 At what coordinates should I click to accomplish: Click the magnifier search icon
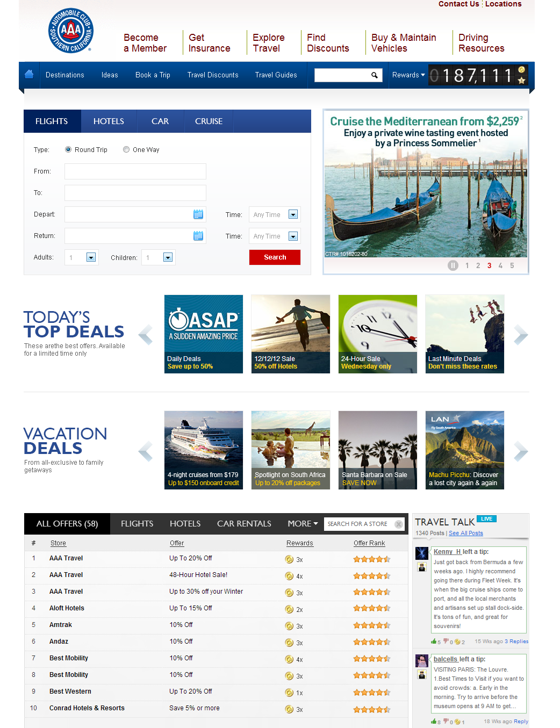tap(375, 75)
